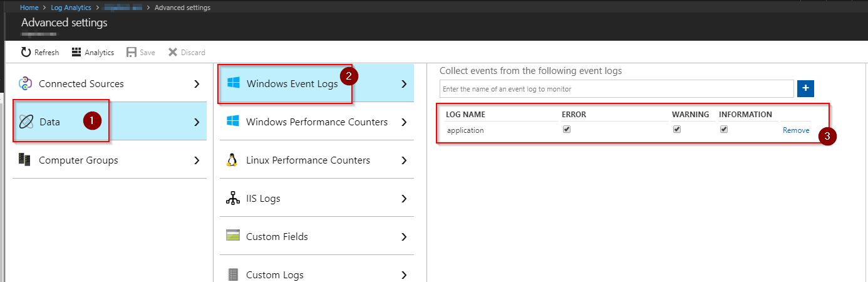The height and width of the screenshot is (282, 868).
Task: Select the IIS Logs label
Action: coord(263,198)
